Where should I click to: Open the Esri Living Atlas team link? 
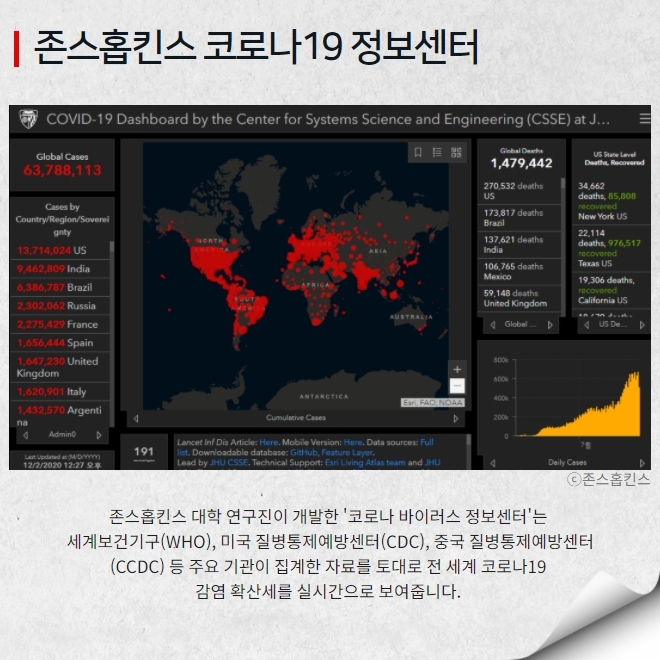(365, 463)
